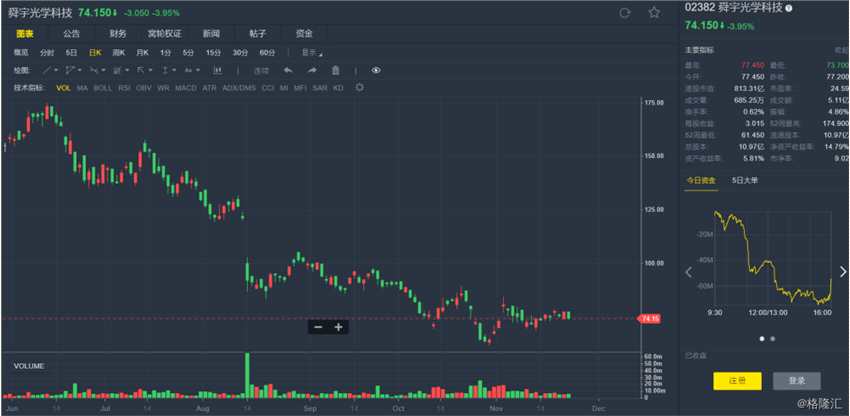850x416 pixels.
Task: Open the 公告 tab
Action: (71, 34)
